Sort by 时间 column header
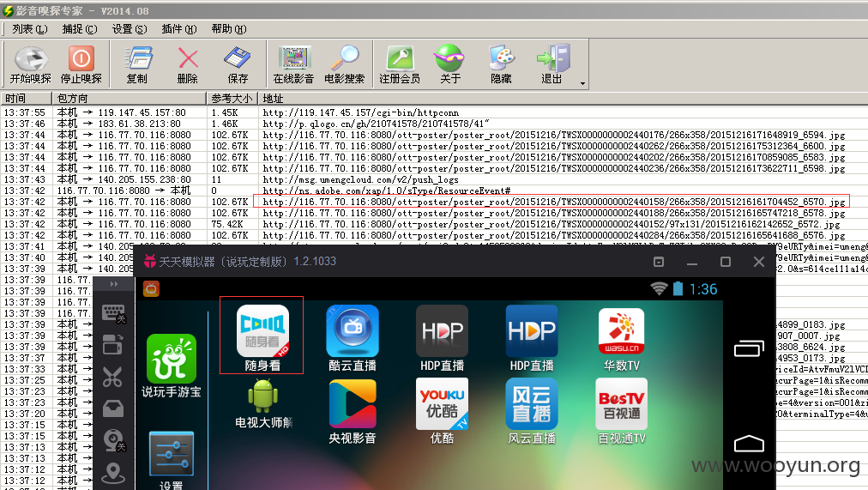The height and width of the screenshot is (490, 868). point(27,99)
